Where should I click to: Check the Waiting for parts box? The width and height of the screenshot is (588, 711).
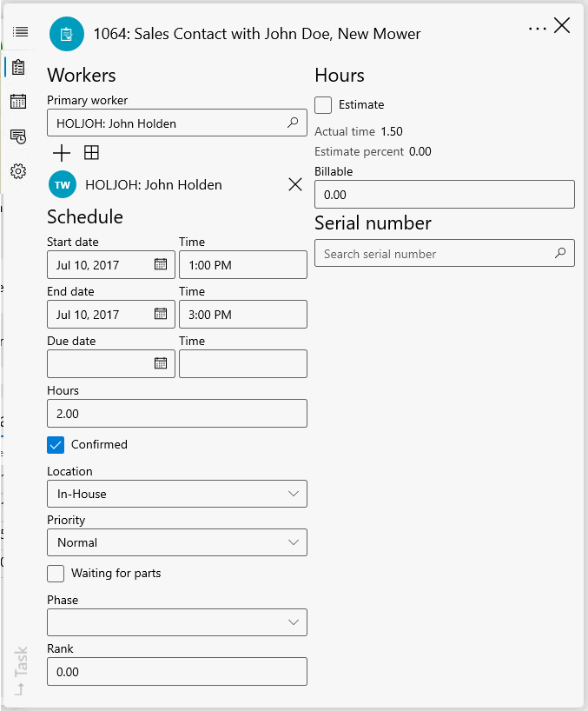(x=56, y=574)
